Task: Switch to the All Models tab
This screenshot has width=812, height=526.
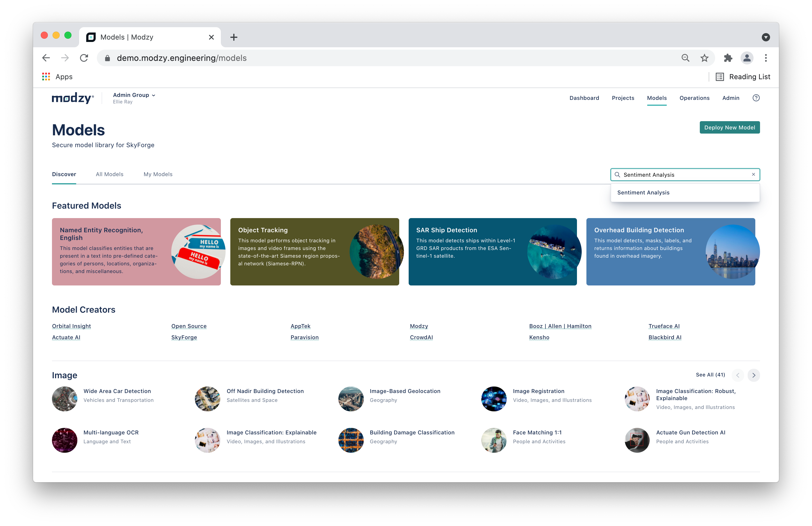Action: pos(110,174)
